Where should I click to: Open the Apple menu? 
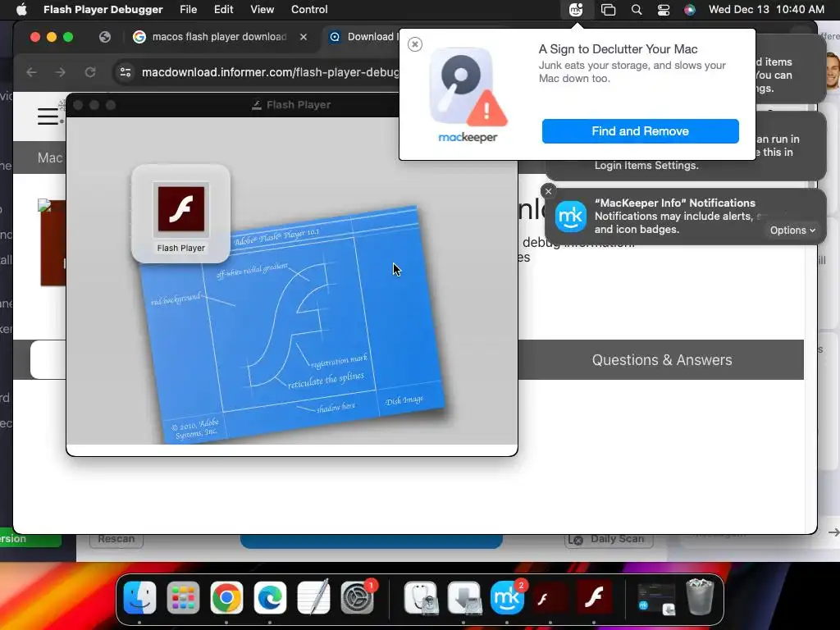click(x=21, y=9)
